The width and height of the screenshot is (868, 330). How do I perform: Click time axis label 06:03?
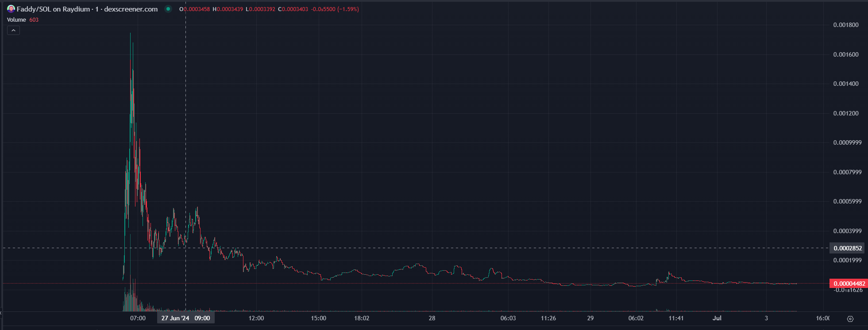pyautogui.click(x=508, y=318)
